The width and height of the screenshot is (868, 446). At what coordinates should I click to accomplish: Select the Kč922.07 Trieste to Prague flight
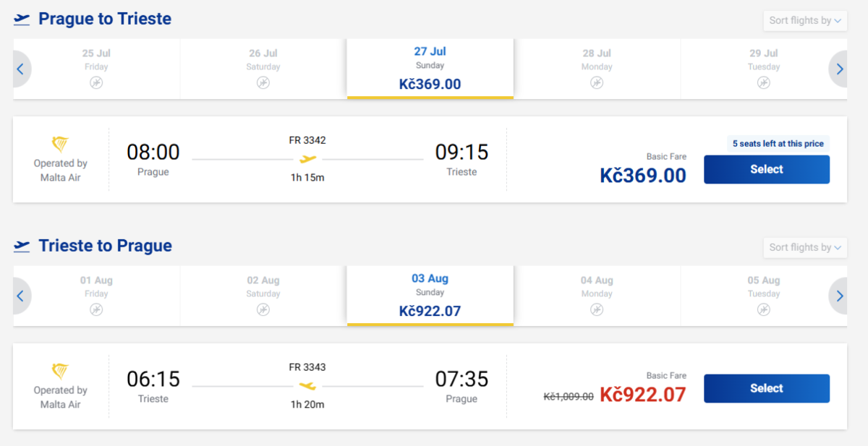point(766,389)
